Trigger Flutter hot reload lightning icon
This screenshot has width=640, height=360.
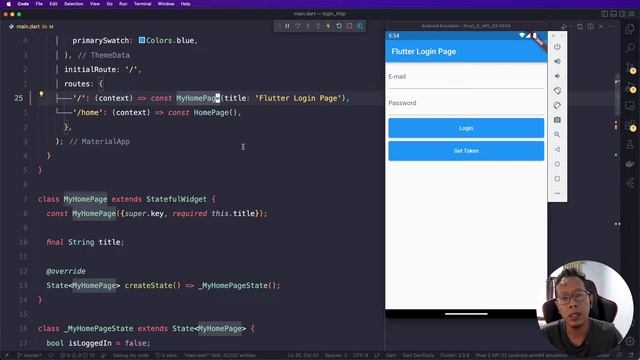click(328, 26)
